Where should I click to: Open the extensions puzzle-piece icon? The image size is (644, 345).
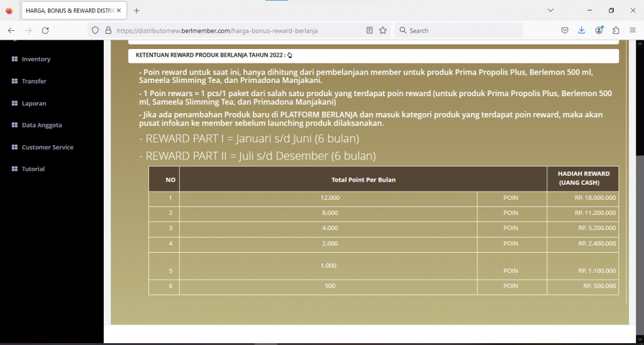click(x=616, y=30)
